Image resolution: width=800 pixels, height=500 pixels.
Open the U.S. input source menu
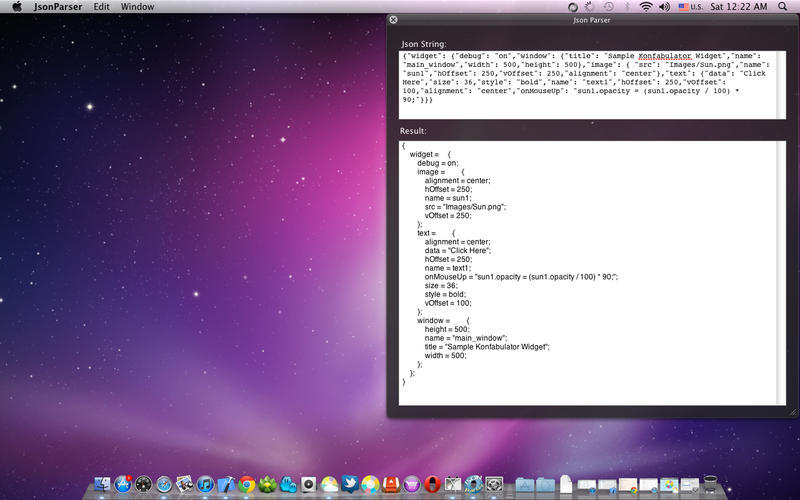690,7
